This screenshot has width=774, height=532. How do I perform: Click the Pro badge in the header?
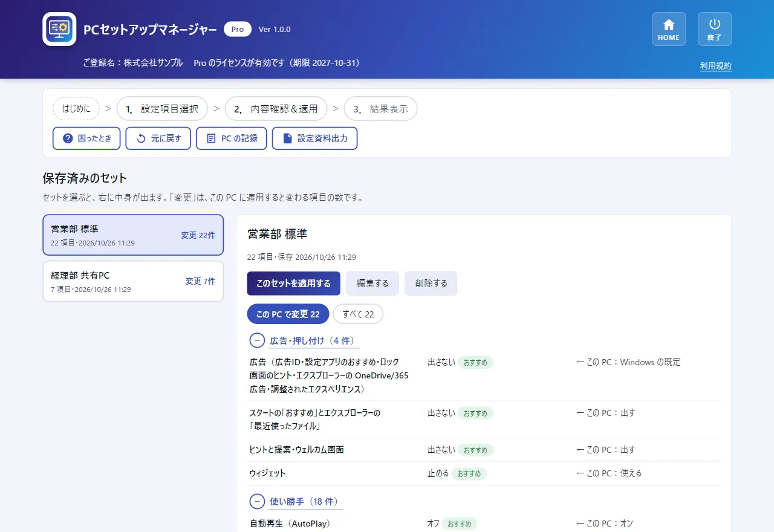238,29
